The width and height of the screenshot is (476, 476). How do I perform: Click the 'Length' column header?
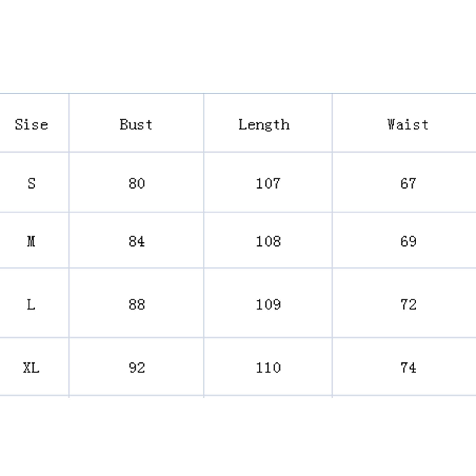pyautogui.click(x=264, y=124)
